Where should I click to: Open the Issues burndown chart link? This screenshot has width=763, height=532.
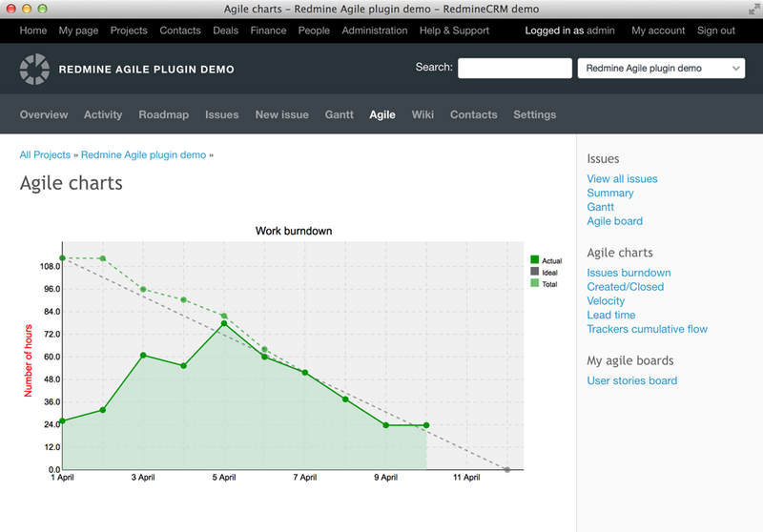[629, 273]
